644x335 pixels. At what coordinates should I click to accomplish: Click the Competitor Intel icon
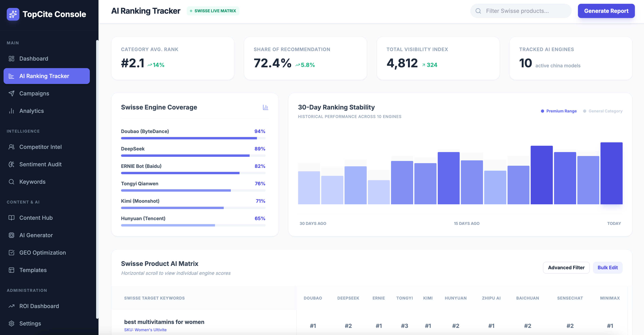coord(11,147)
